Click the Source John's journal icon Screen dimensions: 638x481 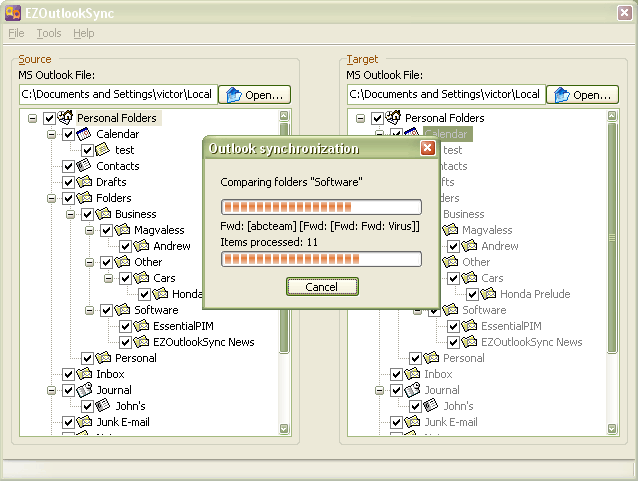pos(103,405)
